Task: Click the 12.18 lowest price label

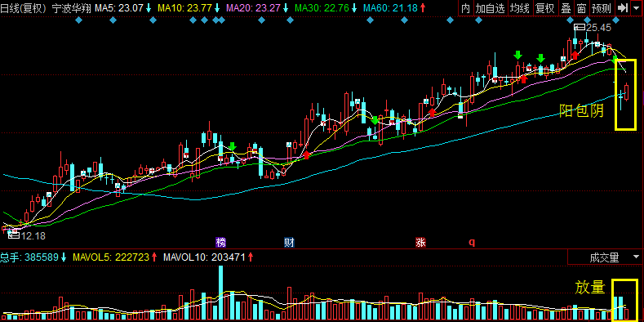Action: (33, 236)
